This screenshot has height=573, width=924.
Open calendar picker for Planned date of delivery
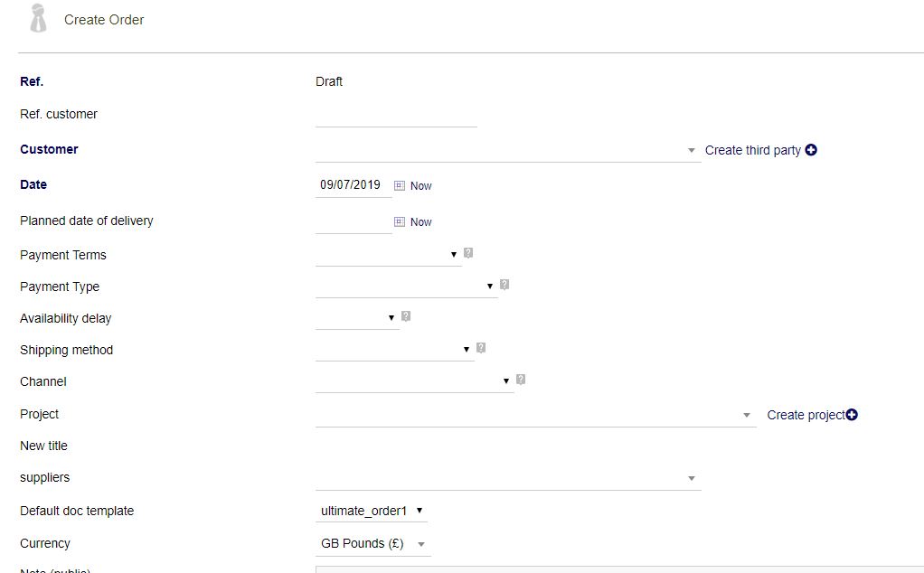click(x=399, y=221)
